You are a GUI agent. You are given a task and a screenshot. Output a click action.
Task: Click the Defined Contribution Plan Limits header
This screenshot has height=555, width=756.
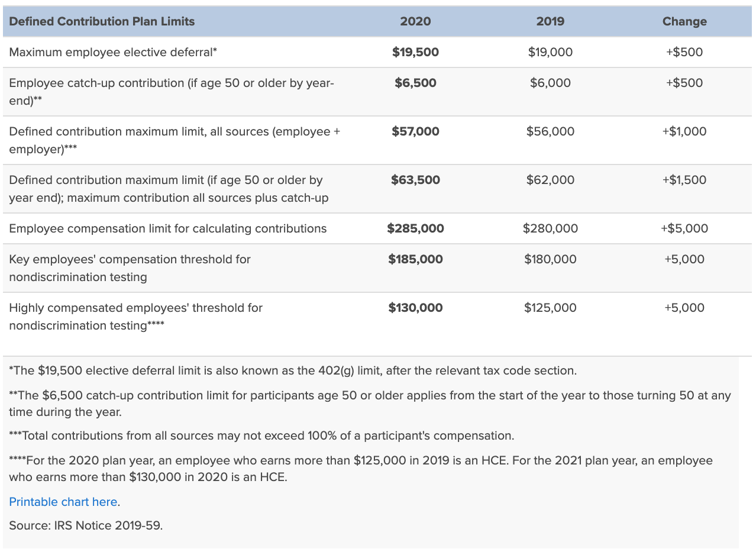pyautogui.click(x=102, y=21)
